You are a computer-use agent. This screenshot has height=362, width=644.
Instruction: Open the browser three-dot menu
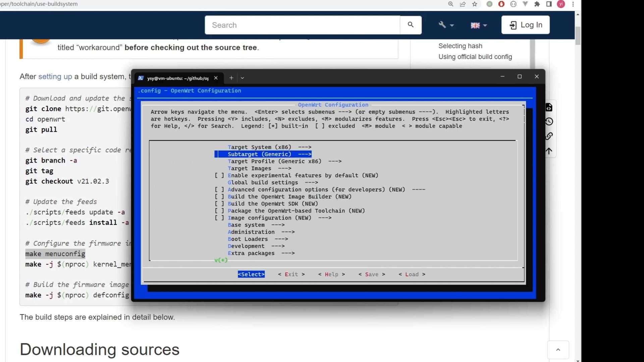(573, 4)
